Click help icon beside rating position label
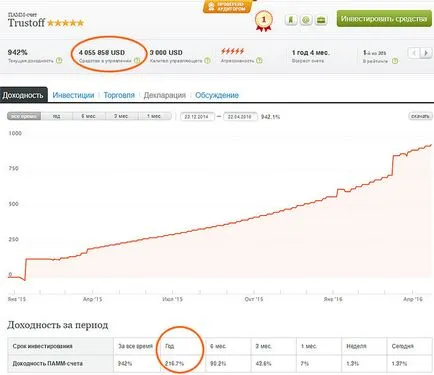Viewport: 434px width, 375px height. pos(395,61)
